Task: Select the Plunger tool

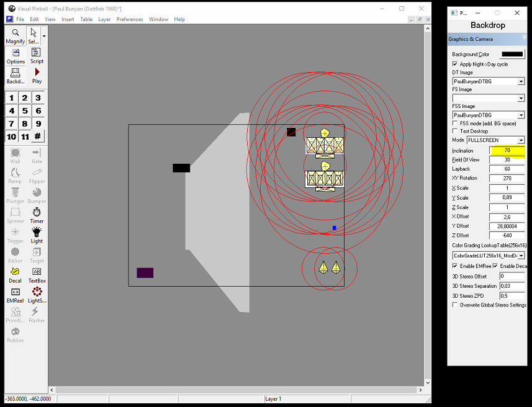Action: coord(16,195)
